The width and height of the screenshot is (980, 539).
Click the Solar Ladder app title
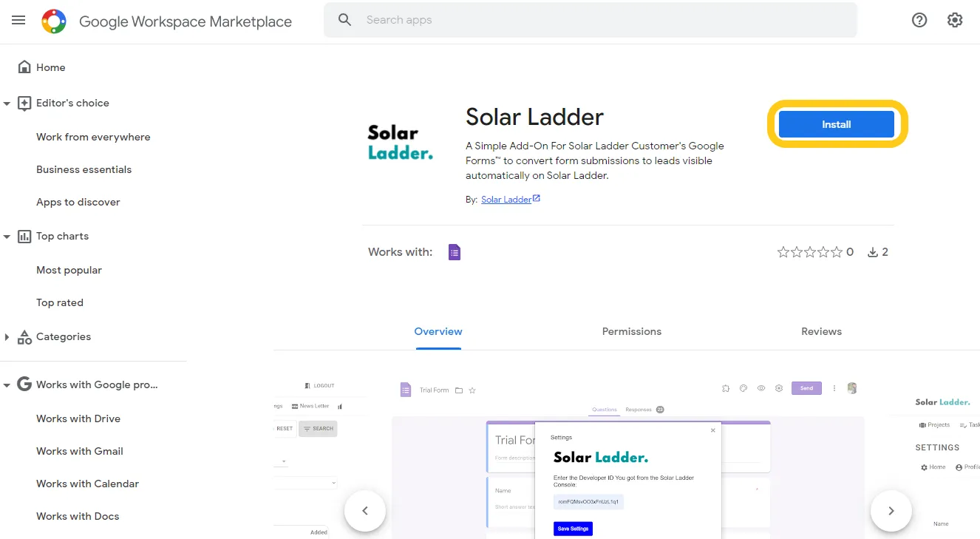coord(534,116)
